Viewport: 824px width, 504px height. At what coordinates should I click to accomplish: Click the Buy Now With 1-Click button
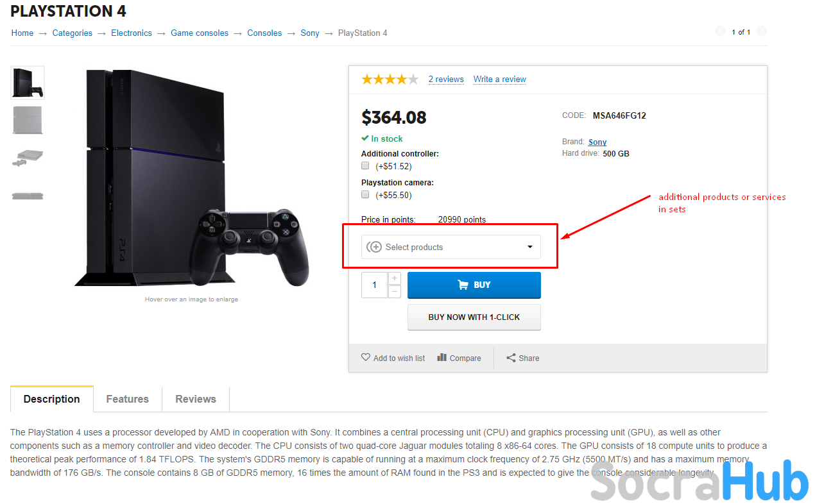pyautogui.click(x=474, y=317)
